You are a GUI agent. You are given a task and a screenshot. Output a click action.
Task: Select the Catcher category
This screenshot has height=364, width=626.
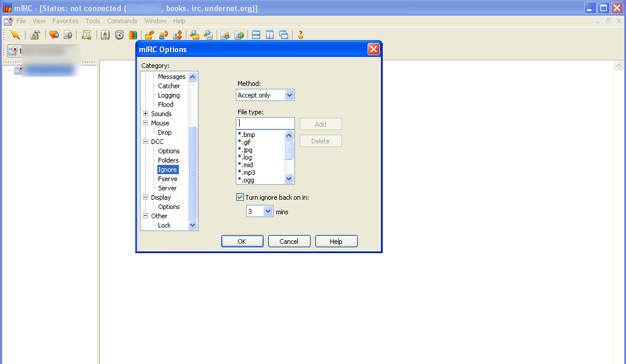click(x=169, y=86)
